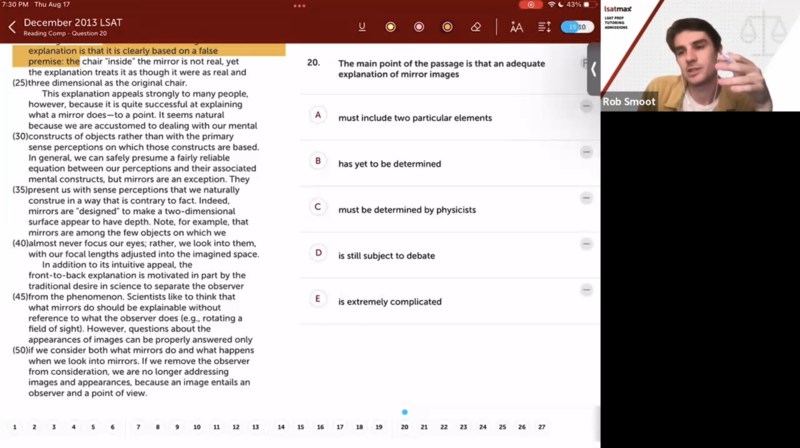Viewport: 800px width, 448px height.
Task: Select the eraser tool
Action: (x=476, y=27)
